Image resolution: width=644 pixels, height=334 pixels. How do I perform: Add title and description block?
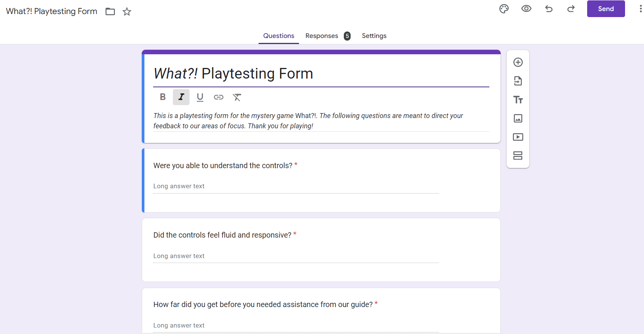518,100
